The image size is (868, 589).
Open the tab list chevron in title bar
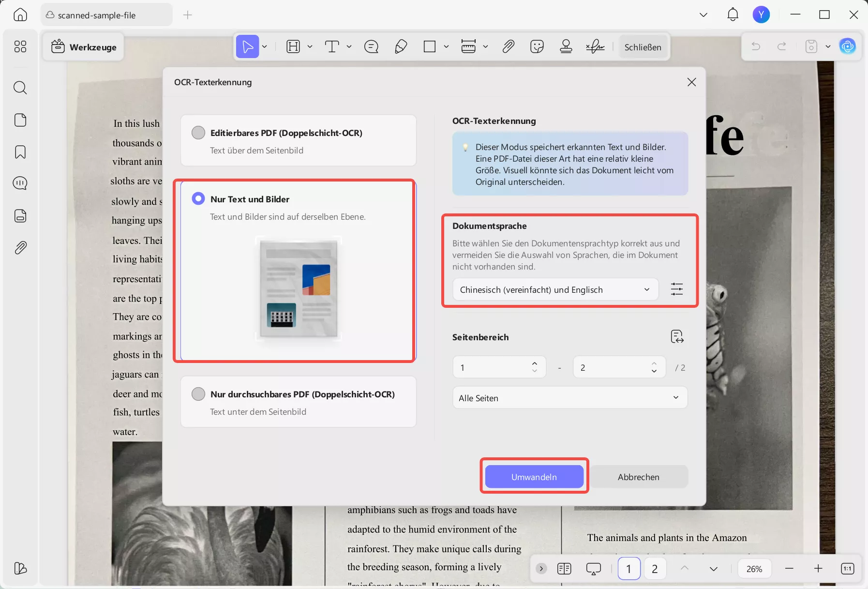coord(703,15)
